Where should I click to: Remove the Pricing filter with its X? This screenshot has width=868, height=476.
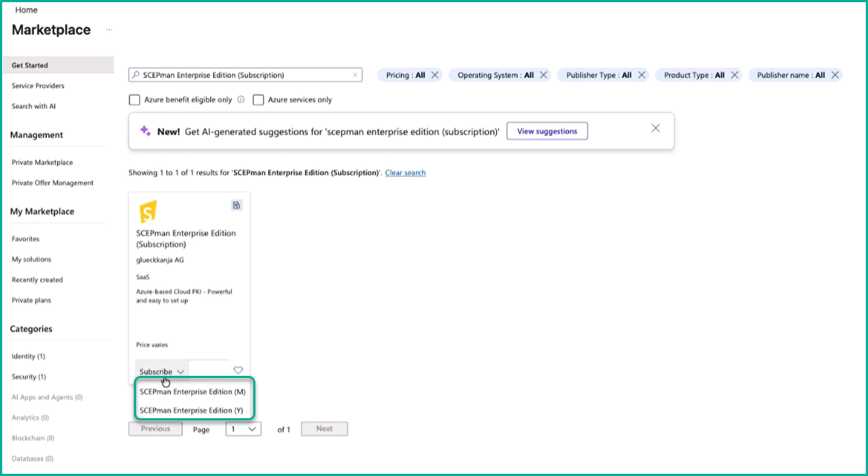pos(435,75)
